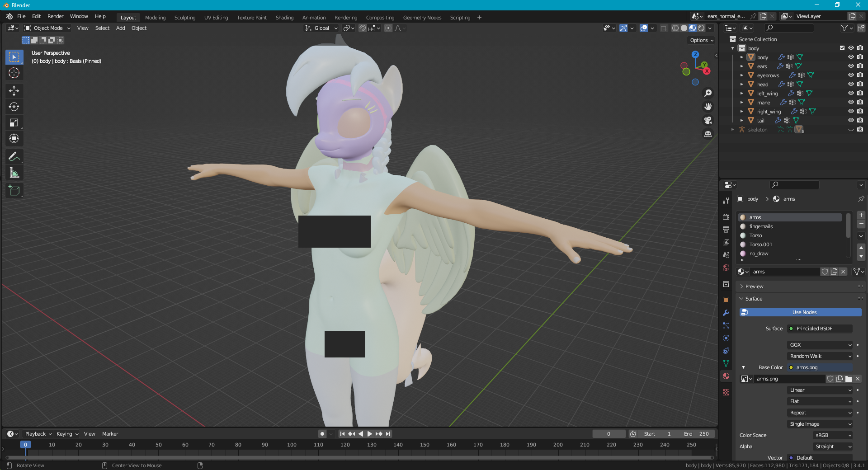Open Options dropdown in viewport
Image resolution: width=868 pixels, height=470 pixels.
pos(702,40)
